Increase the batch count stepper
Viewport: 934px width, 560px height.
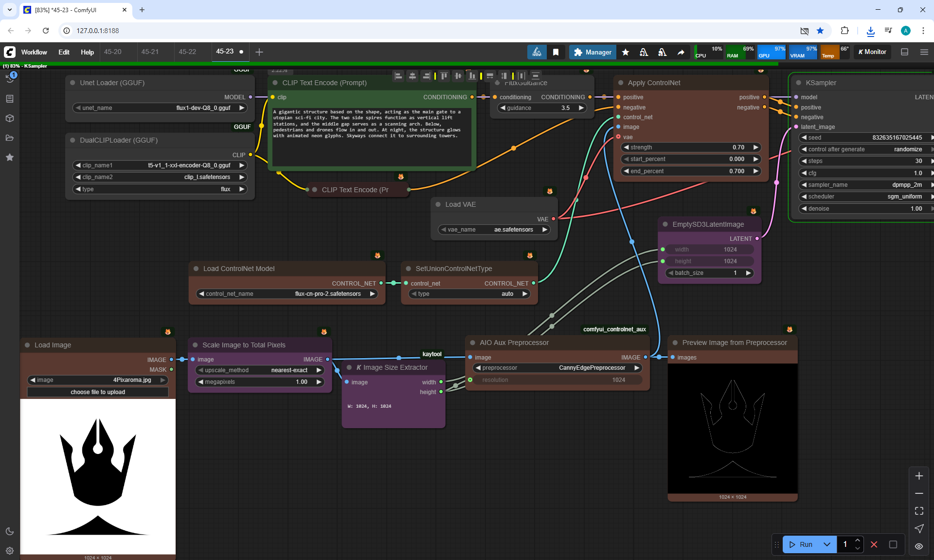[858, 541]
